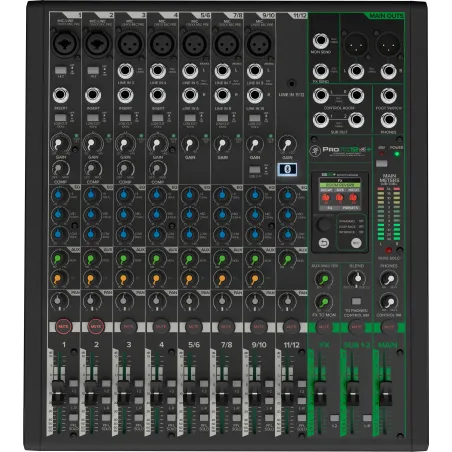Tap the Bluetooth button on channel 11/12
Screen dimensions: 452x452
click(x=287, y=169)
